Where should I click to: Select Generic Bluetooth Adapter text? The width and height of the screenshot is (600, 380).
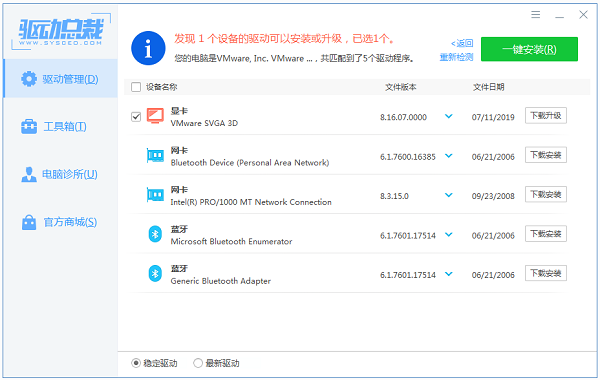pyautogui.click(x=221, y=281)
